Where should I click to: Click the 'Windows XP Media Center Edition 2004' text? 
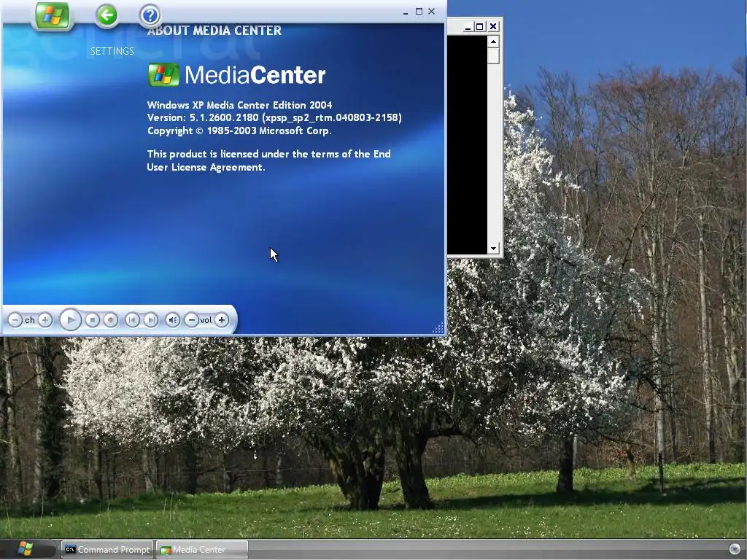[239, 105]
